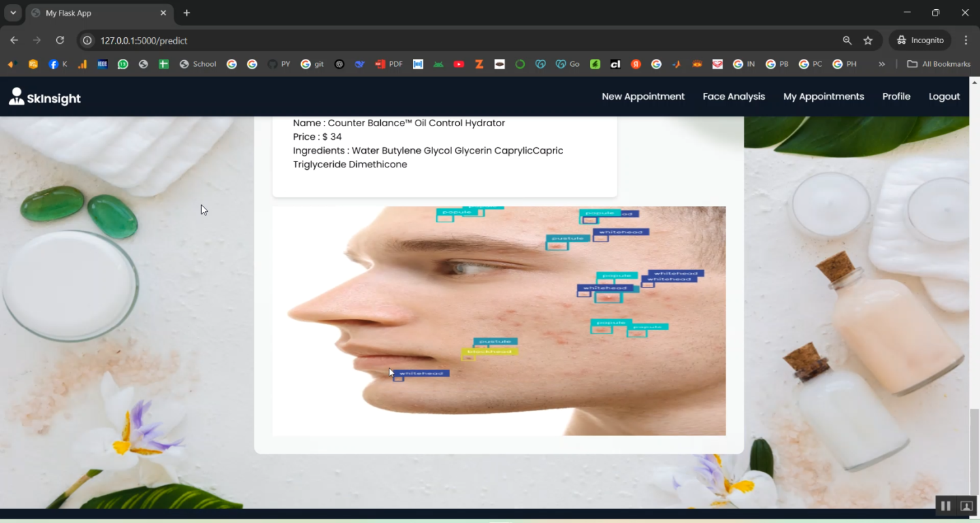Open the WhatsApp bookmark
The width and height of the screenshot is (980, 523).
click(123, 64)
